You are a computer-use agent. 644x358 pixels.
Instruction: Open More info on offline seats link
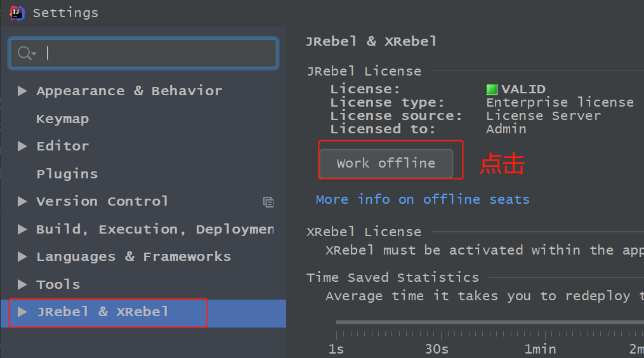(x=423, y=199)
